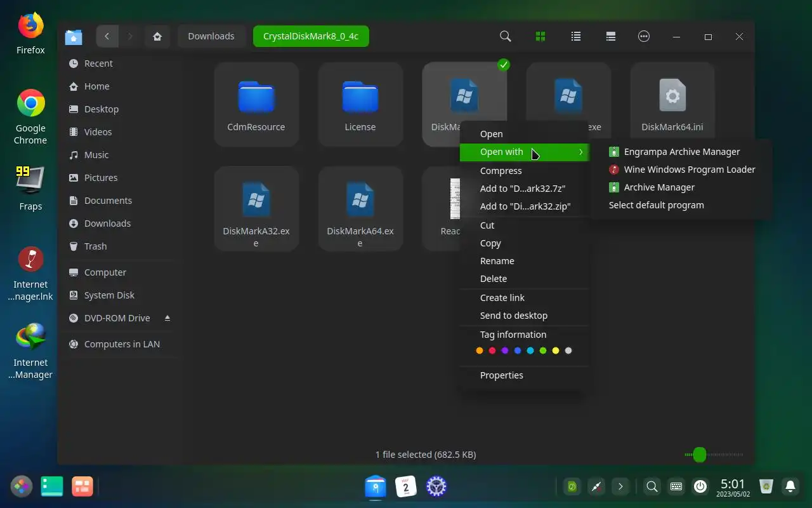Click the file manager search icon
This screenshot has height=508, width=812.
tap(506, 36)
